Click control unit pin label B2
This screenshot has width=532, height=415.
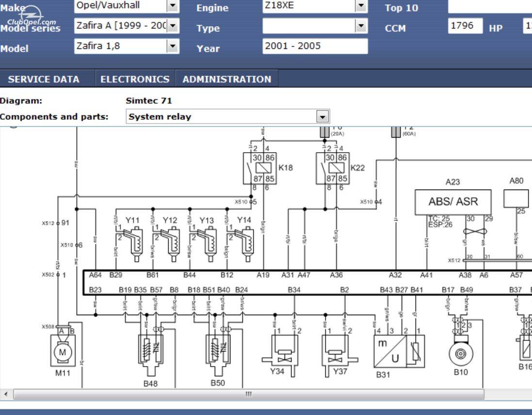coord(344,290)
